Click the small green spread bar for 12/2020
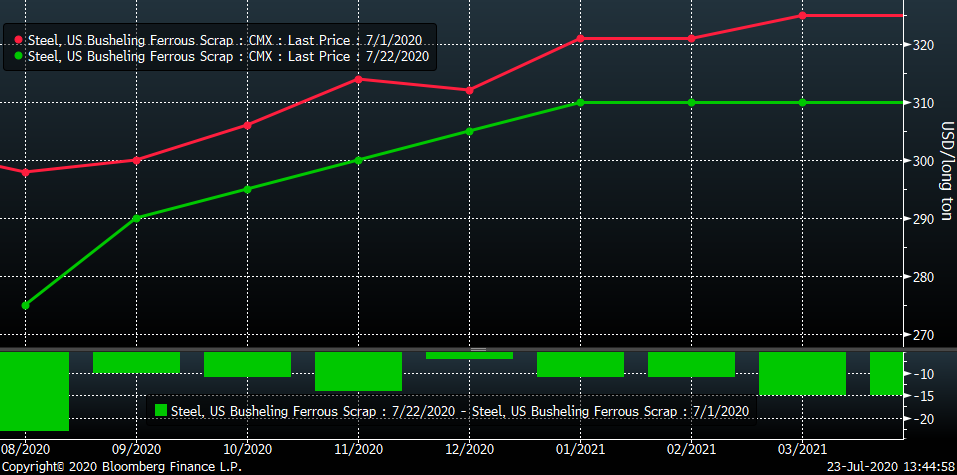Screen dimensions: 957x475 click(x=469, y=355)
